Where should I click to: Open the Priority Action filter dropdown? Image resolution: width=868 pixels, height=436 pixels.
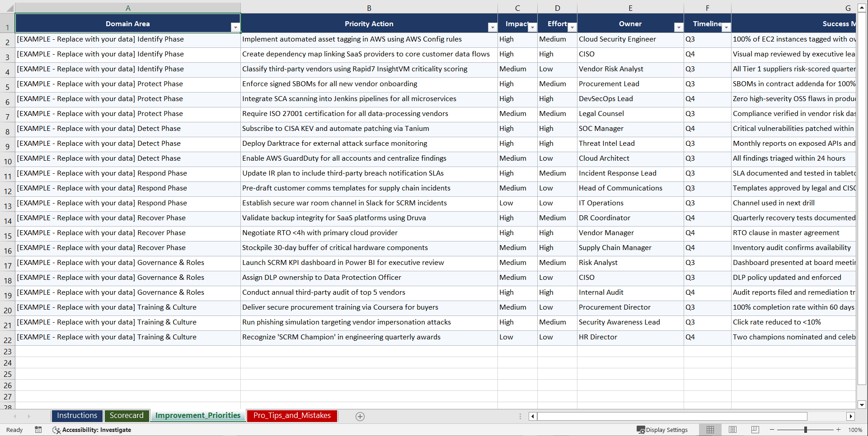[492, 27]
